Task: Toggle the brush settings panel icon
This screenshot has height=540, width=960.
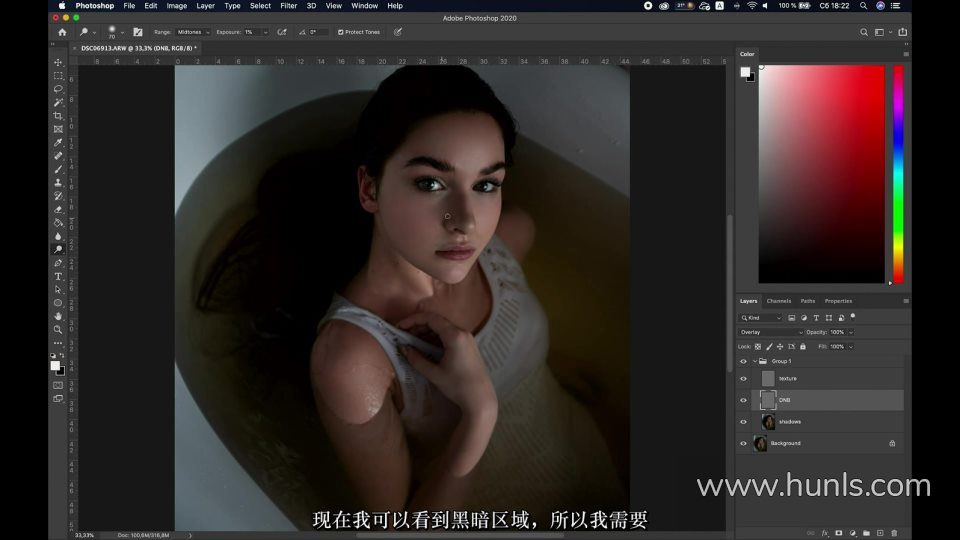Action: click(138, 32)
